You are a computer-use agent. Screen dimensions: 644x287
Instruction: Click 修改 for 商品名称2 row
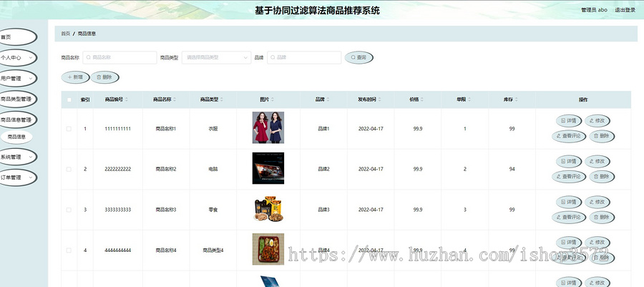(597, 161)
